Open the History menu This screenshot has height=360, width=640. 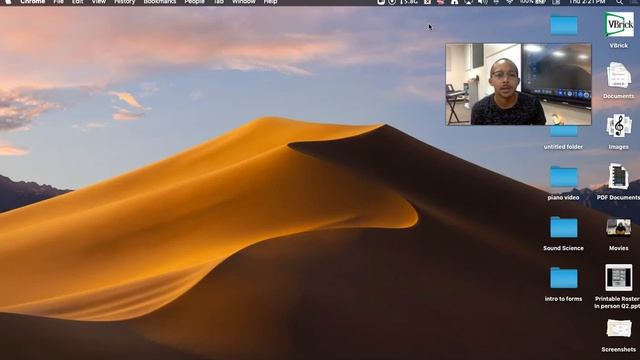(x=124, y=2)
